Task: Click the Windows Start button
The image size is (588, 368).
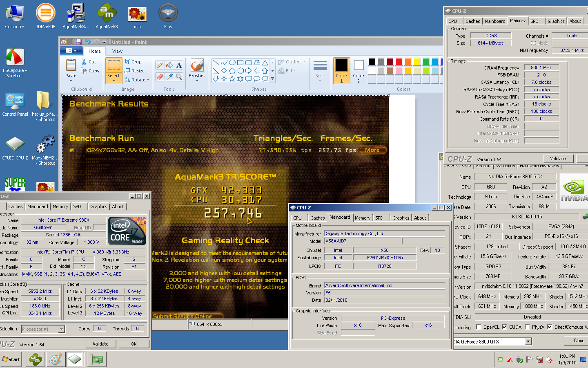Action: (11, 359)
